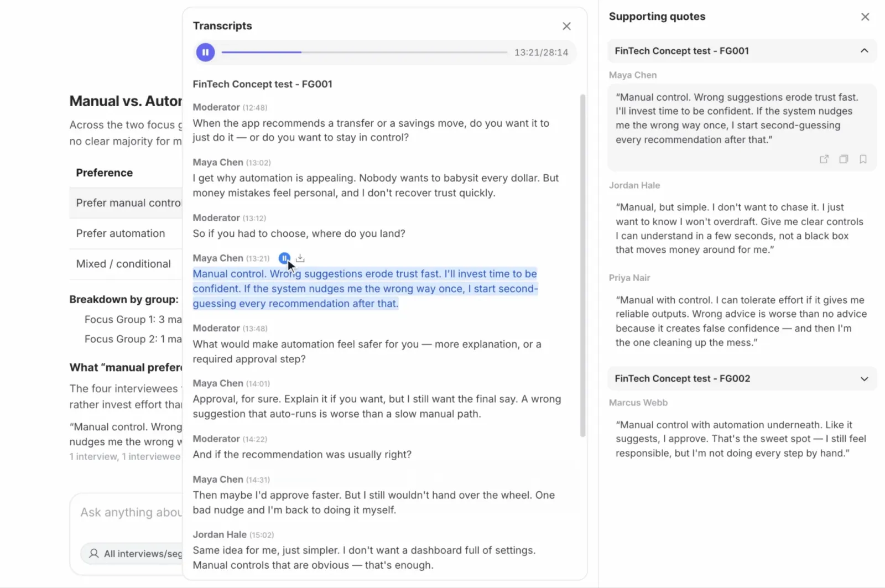
Task: Click Maya Chen 14:31 response
Action: [373, 502]
